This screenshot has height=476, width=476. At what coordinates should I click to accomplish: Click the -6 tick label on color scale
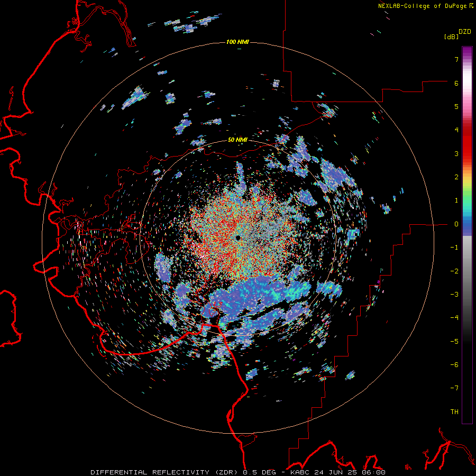454,365
